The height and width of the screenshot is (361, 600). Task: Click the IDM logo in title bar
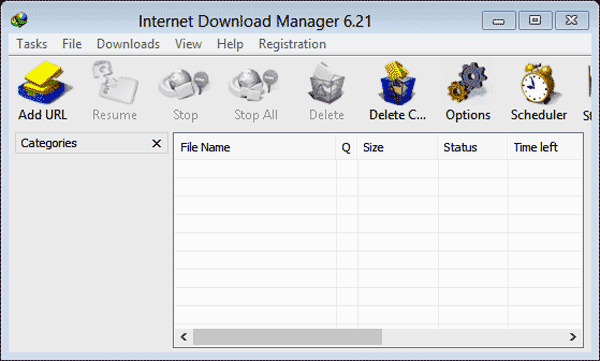[x=19, y=20]
